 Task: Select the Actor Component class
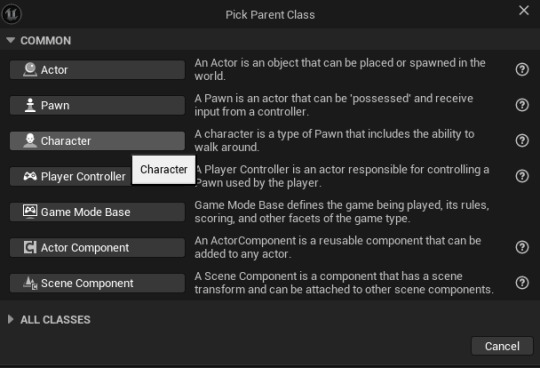click(x=97, y=248)
